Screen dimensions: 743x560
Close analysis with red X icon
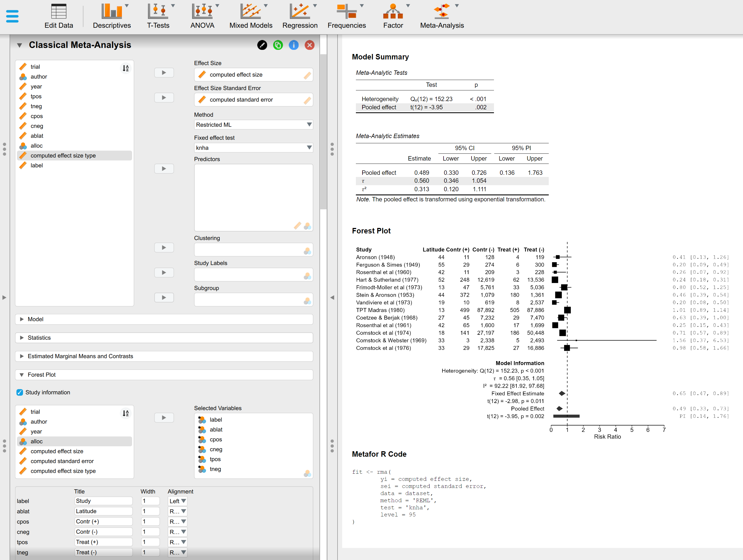coord(309,45)
